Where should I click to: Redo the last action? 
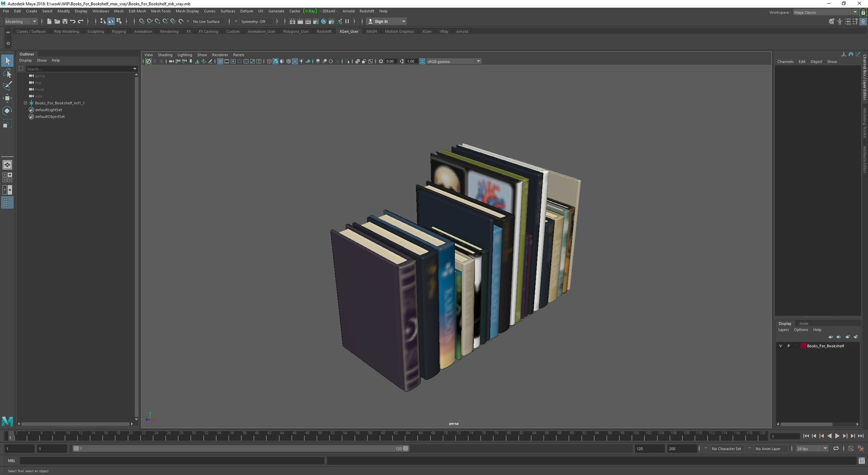(x=81, y=21)
